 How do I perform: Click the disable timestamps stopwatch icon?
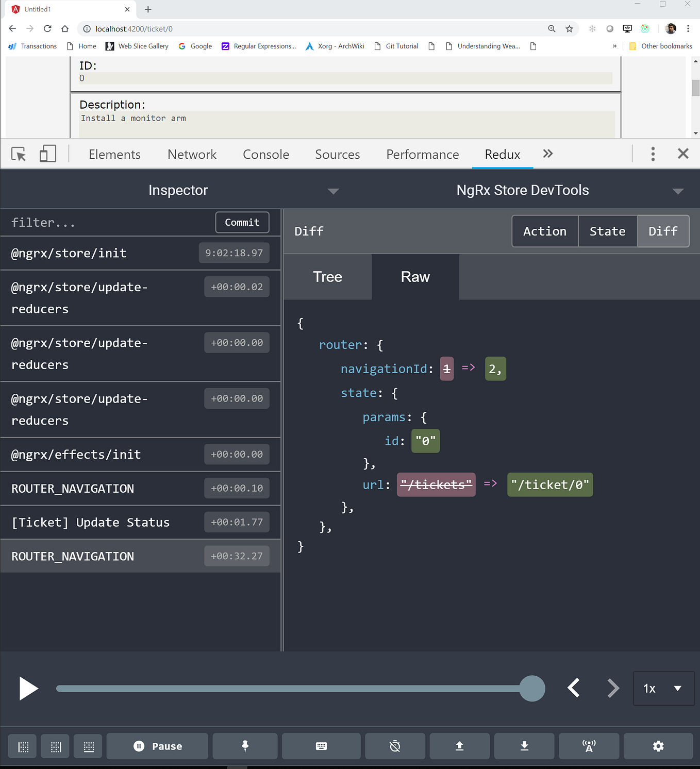395,746
